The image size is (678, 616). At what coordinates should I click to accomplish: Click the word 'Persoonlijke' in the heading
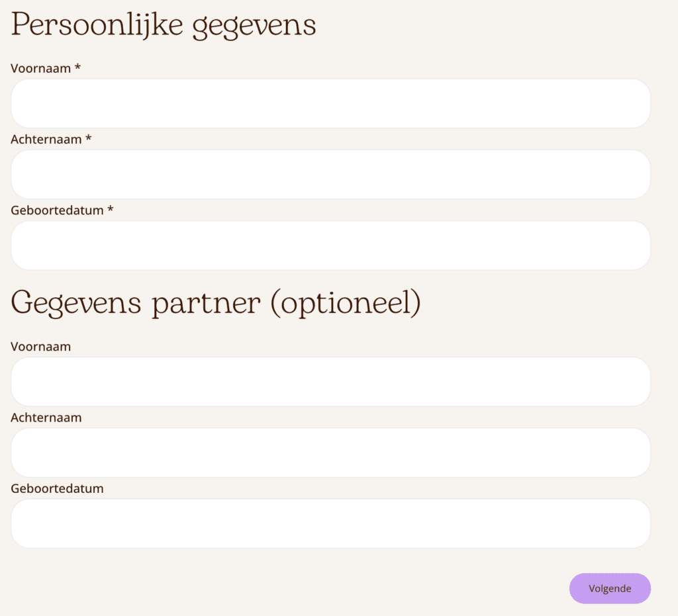click(95, 25)
